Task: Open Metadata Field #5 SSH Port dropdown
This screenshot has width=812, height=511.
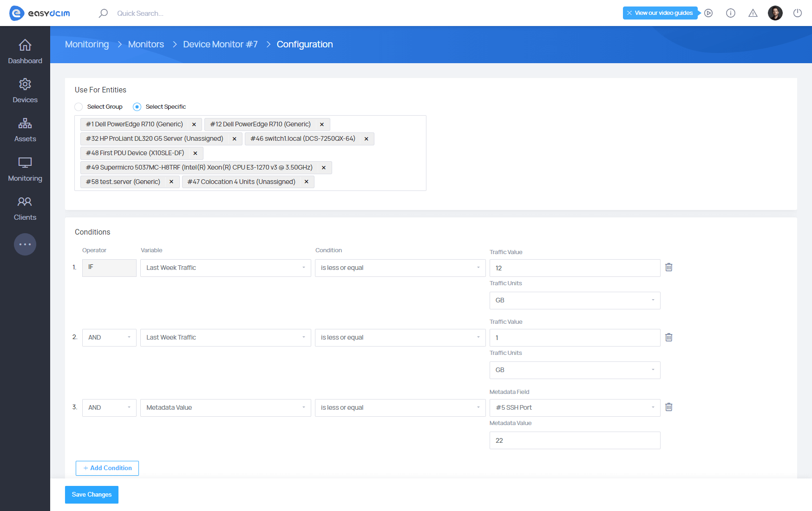Action: coord(575,408)
